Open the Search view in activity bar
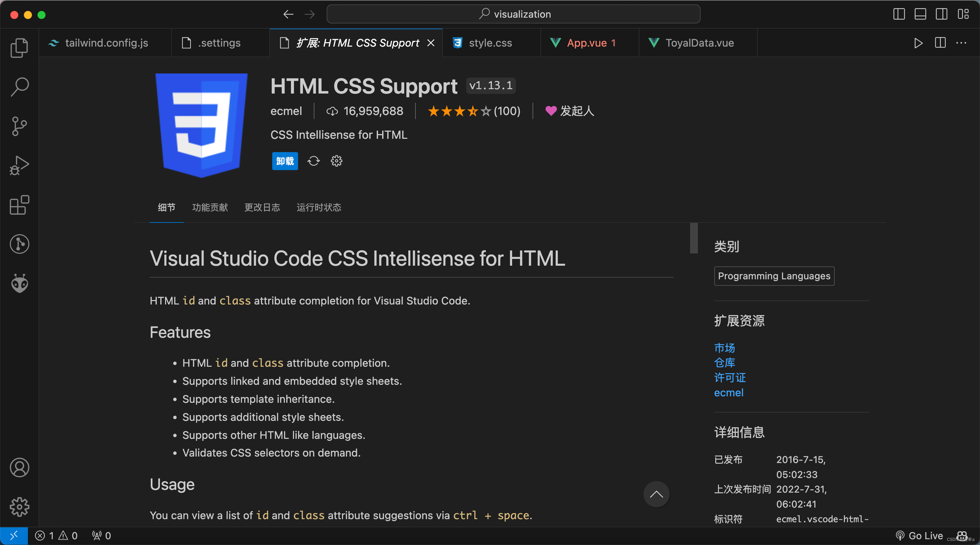The width and height of the screenshot is (980, 545). pos(19,87)
